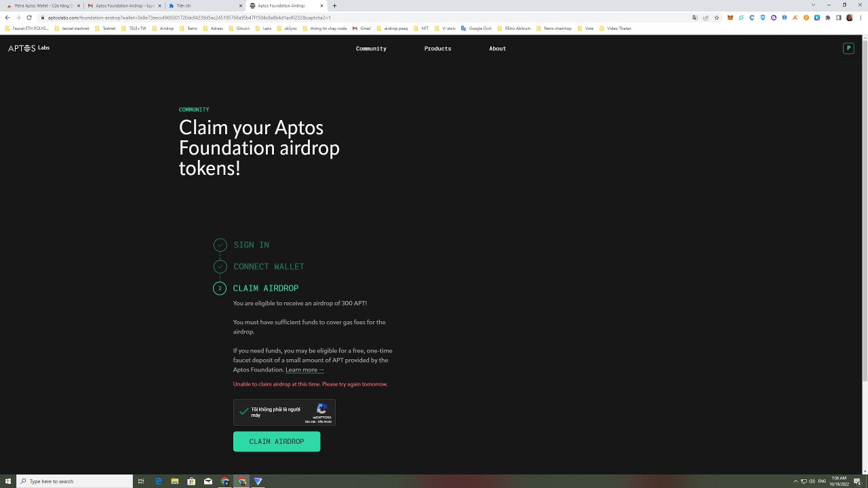Expand the Chrome tab search dropdown
Image resolution: width=868 pixels, height=488 pixels.
point(814,5)
